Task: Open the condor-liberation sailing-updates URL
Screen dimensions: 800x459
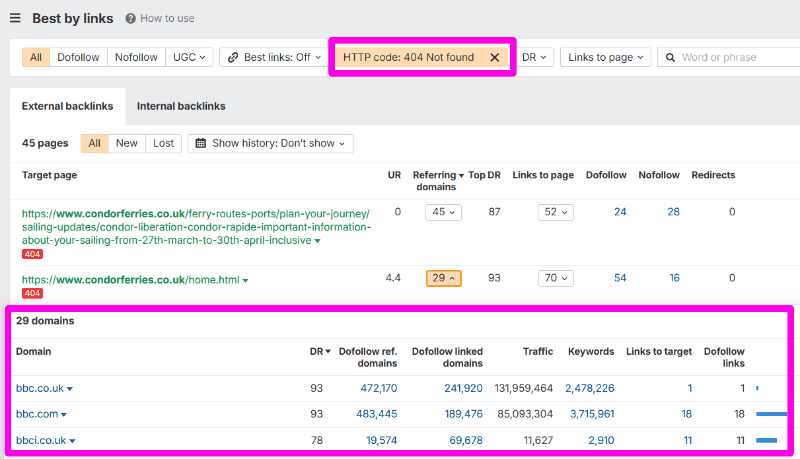Action: click(196, 227)
